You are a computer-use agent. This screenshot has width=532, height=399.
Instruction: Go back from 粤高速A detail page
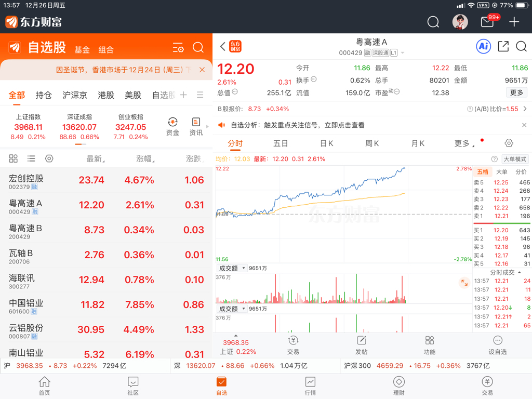point(222,46)
